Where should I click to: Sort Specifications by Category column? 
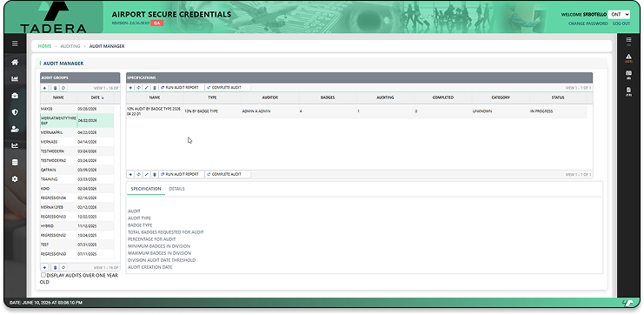(x=501, y=97)
